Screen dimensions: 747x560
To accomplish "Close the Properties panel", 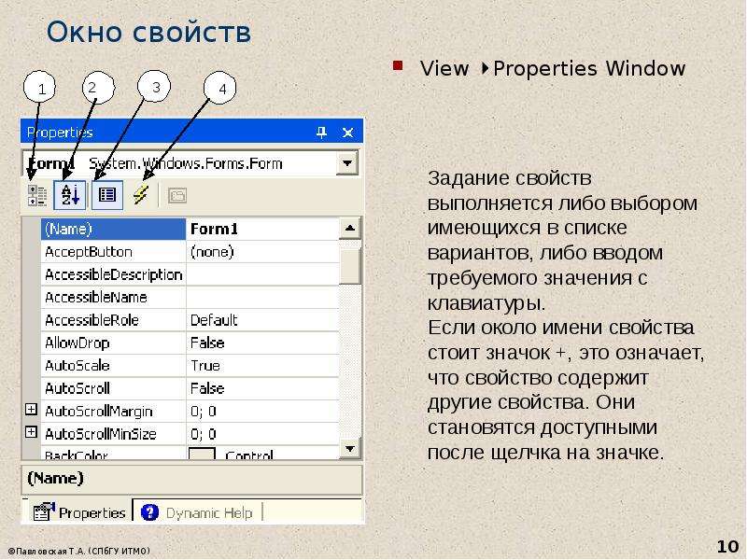I will point(348,133).
